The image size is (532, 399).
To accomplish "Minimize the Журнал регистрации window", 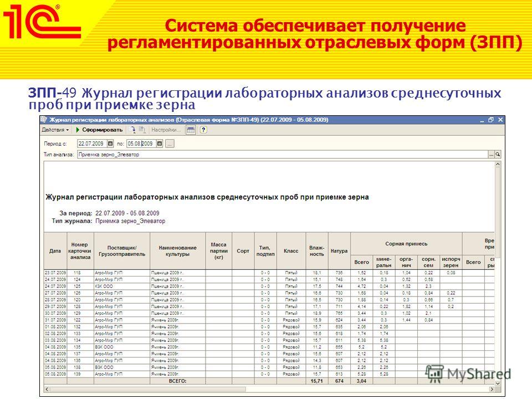I will pos(482,120).
